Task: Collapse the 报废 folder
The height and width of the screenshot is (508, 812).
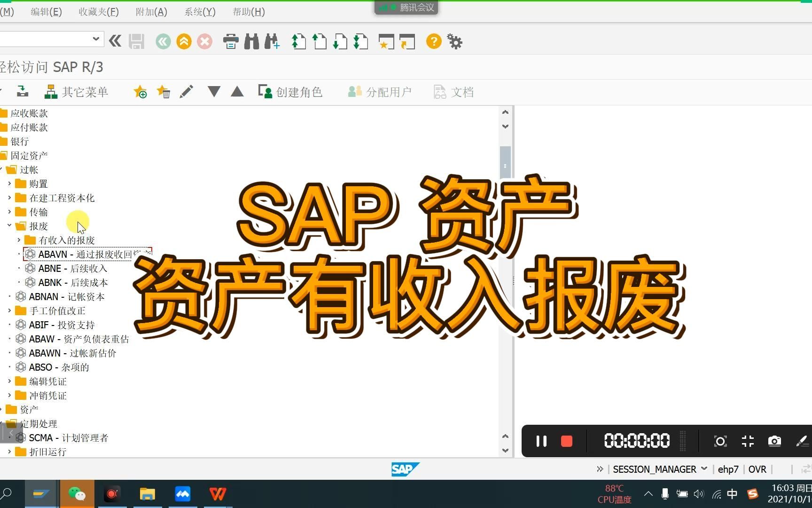Action: pyautogui.click(x=9, y=226)
